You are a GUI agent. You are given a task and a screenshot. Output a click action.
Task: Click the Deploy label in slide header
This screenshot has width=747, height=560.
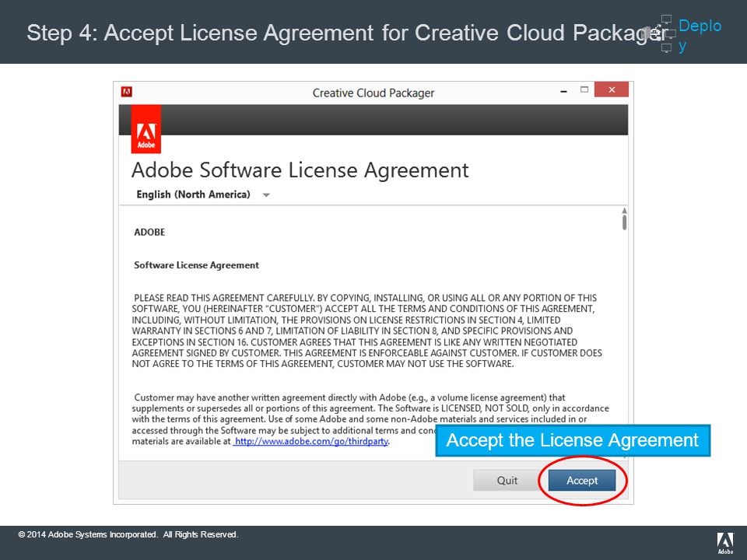[x=700, y=35]
